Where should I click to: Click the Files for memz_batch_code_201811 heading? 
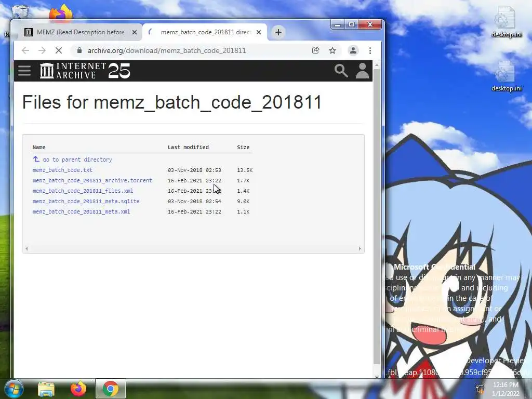pos(171,102)
